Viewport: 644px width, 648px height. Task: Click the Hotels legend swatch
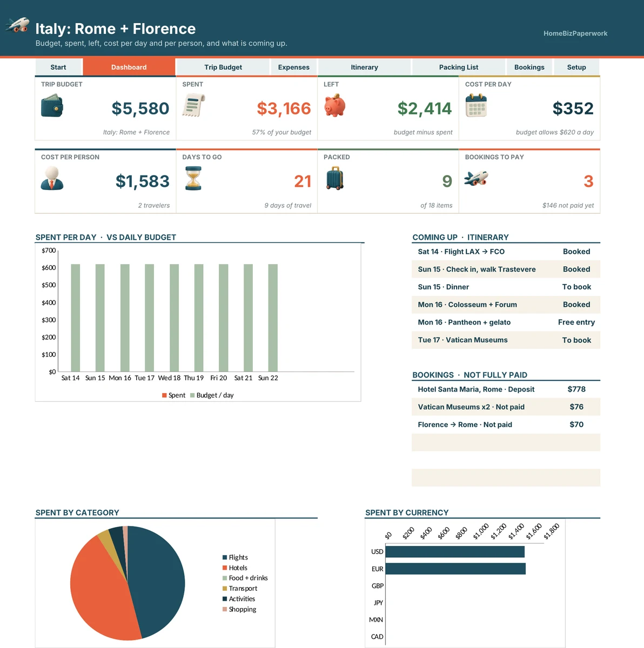(225, 568)
